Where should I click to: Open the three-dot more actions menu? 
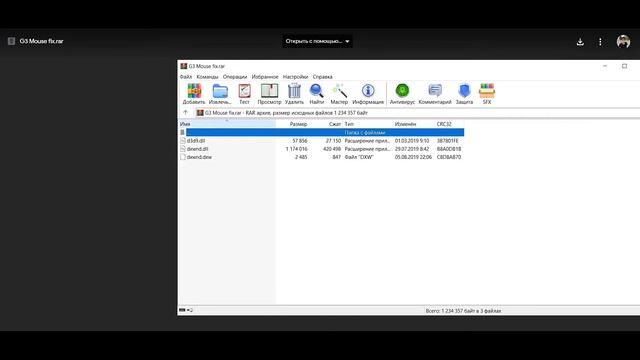point(600,42)
